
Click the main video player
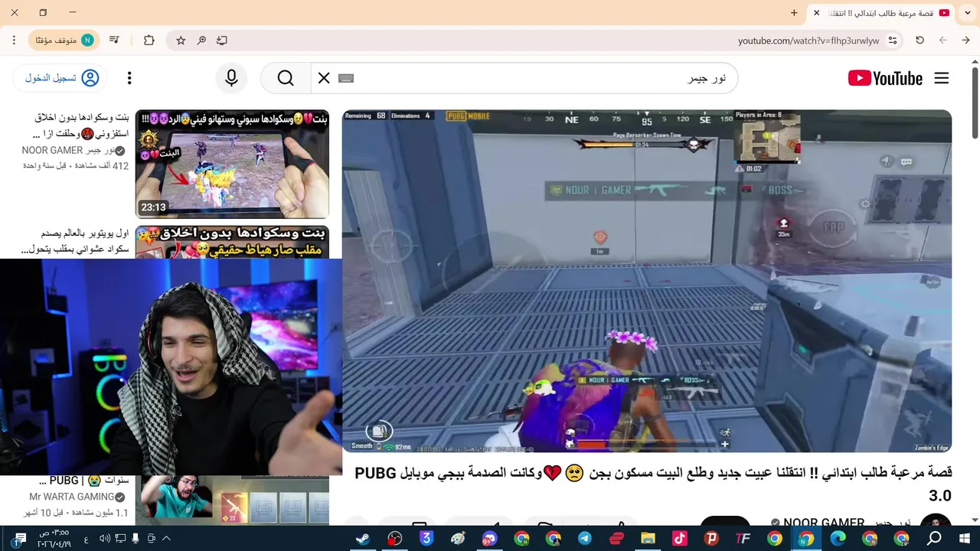coord(647,281)
